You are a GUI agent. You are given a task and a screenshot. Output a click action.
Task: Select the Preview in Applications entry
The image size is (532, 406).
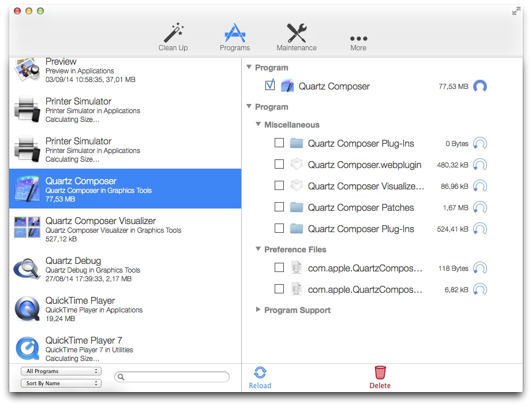tap(125, 70)
